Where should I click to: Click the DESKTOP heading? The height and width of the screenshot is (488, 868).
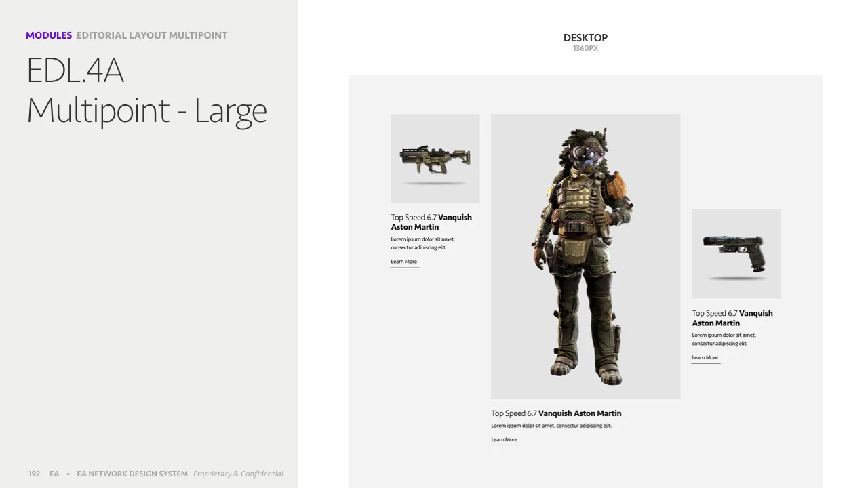586,38
